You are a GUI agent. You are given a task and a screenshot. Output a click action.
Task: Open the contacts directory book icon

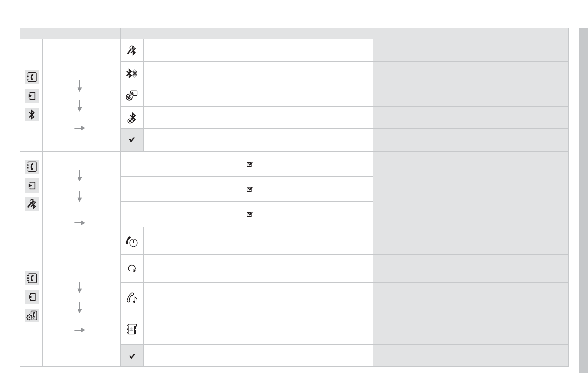click(132, 328)
